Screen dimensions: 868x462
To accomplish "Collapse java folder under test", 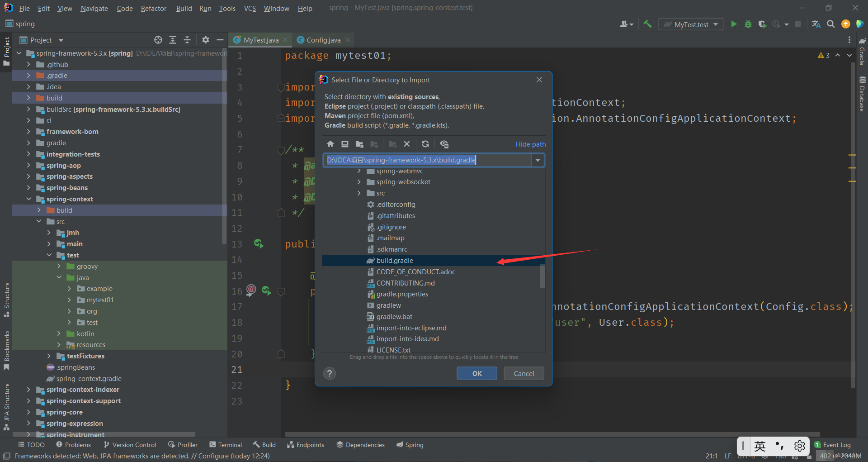I will click(59, 277).
